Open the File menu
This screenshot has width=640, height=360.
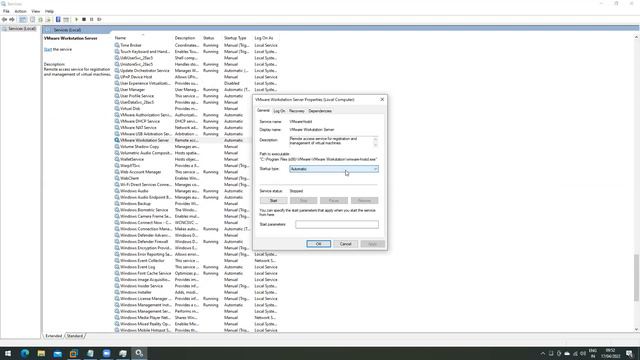6,11
